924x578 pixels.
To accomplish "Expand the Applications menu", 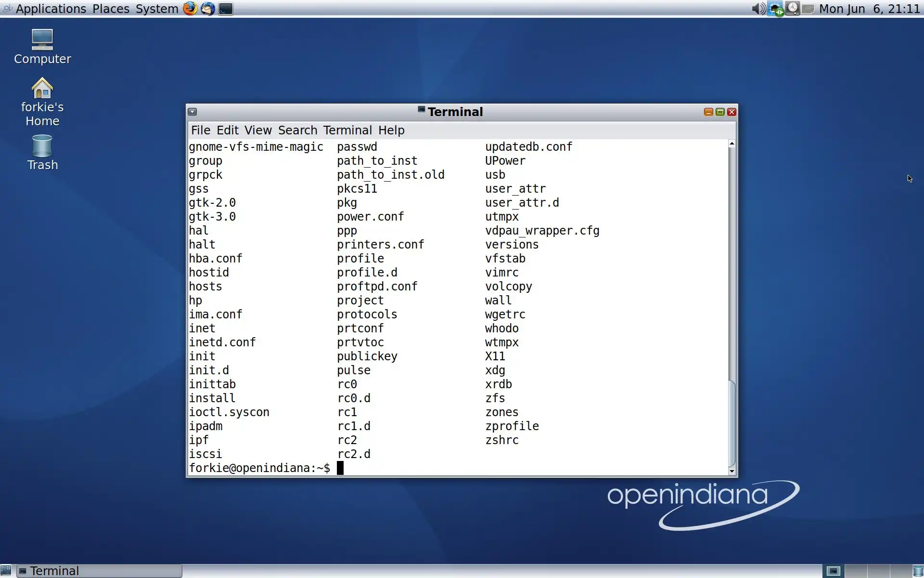I will coord(51,9).
